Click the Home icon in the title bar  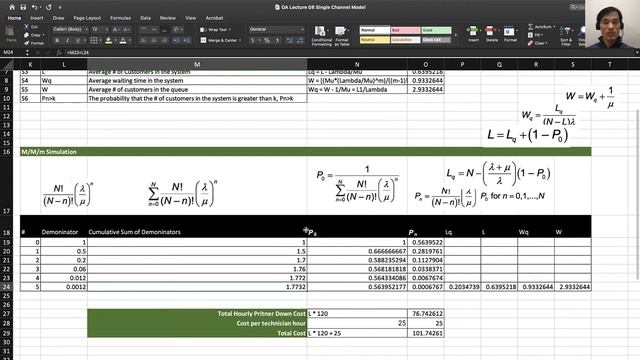12,7
